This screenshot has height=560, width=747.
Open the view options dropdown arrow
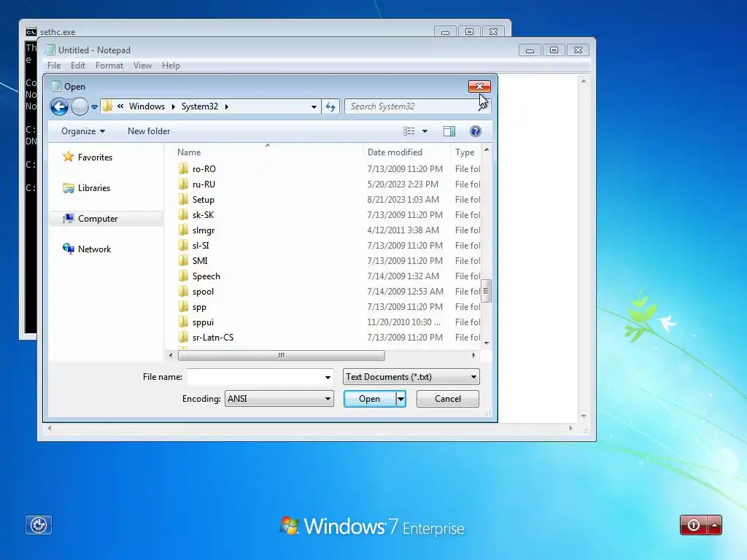click(425, 131)
